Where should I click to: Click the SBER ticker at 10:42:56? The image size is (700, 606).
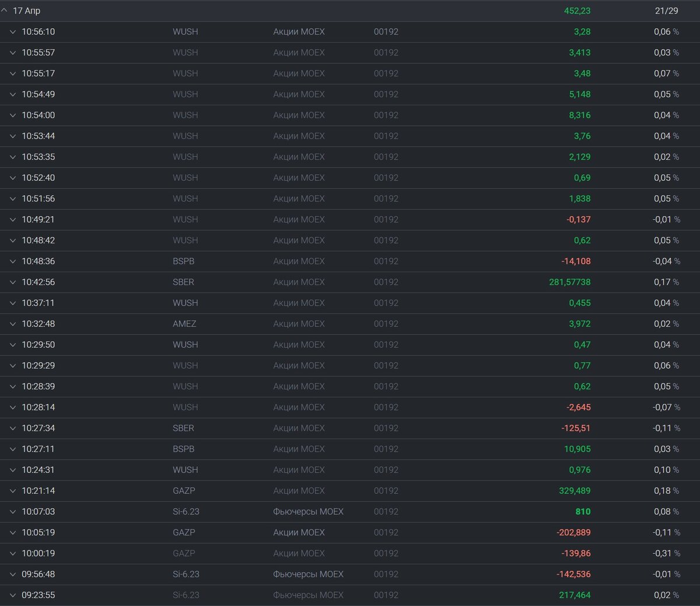point(183,282)
